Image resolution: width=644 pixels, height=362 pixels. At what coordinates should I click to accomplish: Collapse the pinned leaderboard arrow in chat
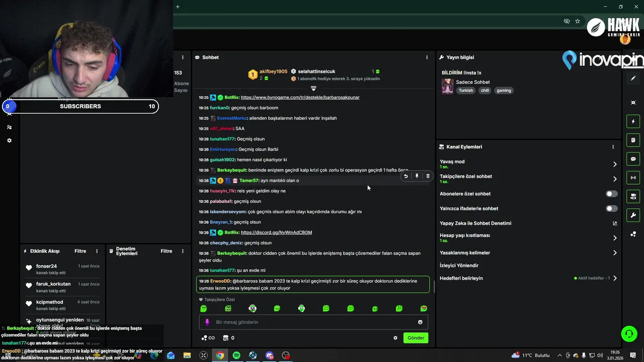[313, 88]
